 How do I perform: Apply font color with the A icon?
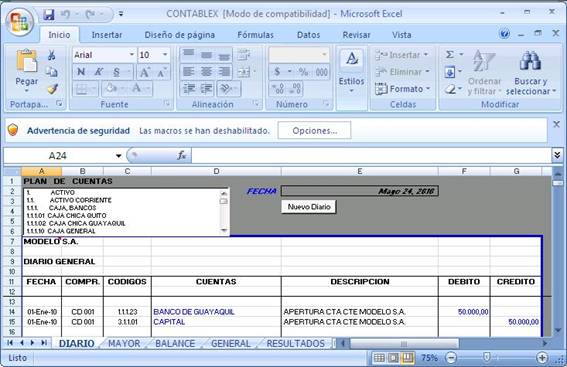tap(137, 88)
